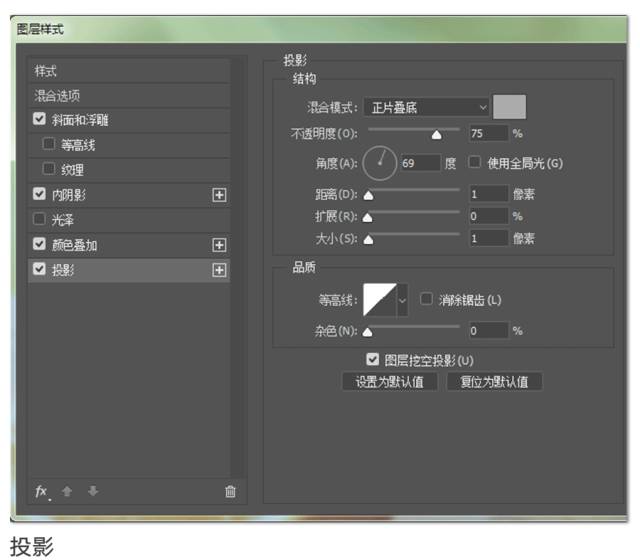This screenshot has height=560, width=640.
Task: Select the 斜面和浮雕 row label
Action: (80, 120)
